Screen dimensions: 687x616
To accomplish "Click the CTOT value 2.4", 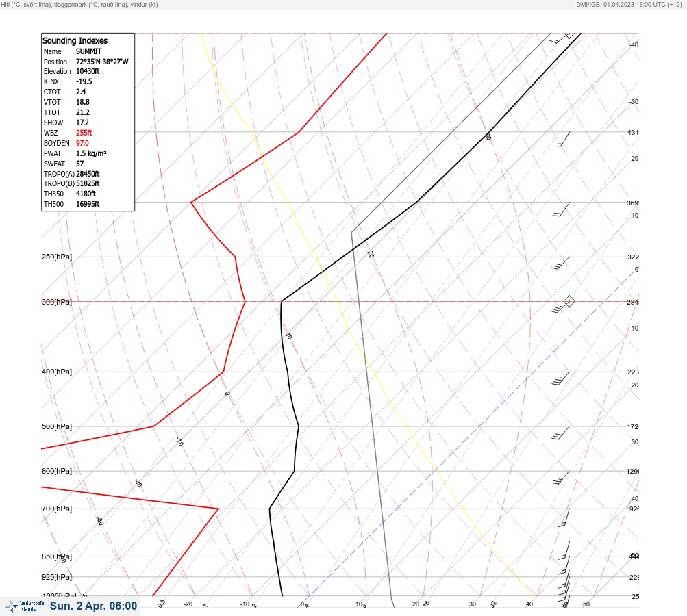I will 81,92.
